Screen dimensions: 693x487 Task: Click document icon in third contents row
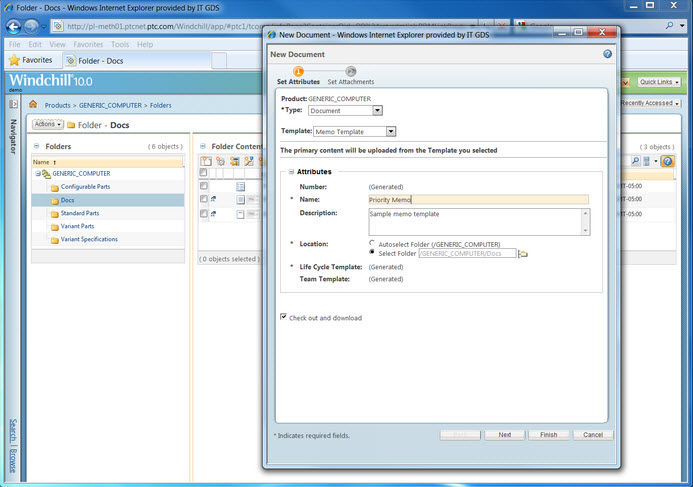(240, 214)
